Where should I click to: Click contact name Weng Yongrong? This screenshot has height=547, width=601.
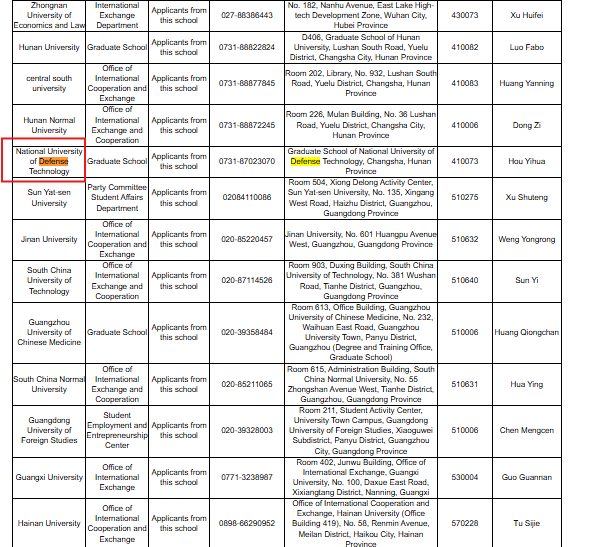[x=527, y=239]
